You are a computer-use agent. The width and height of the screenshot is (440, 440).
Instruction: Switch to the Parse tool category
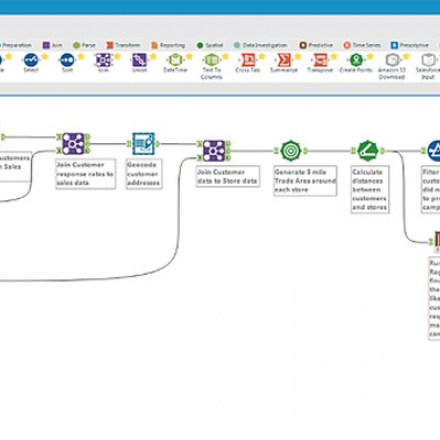[84, 45]
